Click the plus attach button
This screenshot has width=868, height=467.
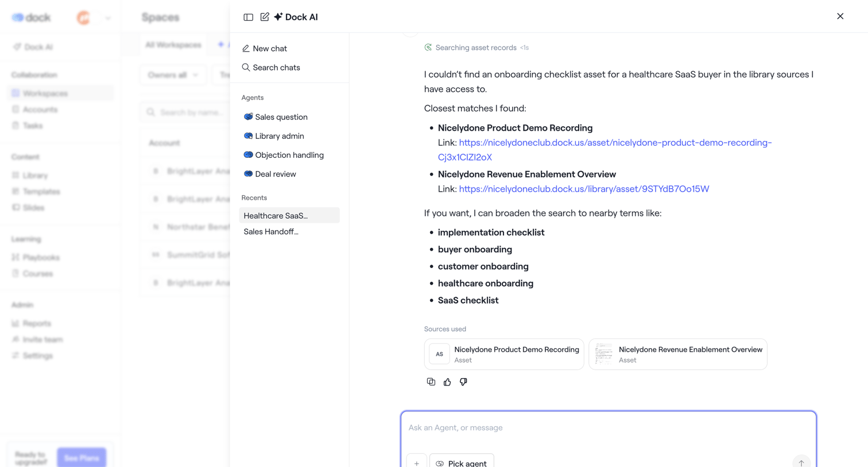pyautogui.click(x=417, y=463)
